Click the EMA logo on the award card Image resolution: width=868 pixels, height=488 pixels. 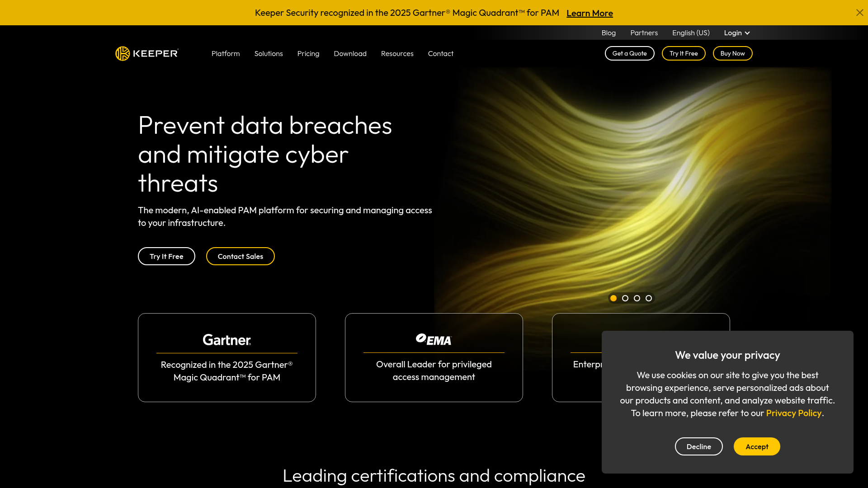(x=433, y=339)
